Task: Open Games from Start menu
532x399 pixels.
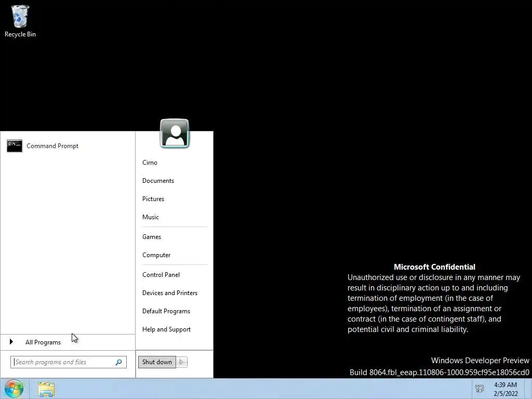Action: click(152, 237)
